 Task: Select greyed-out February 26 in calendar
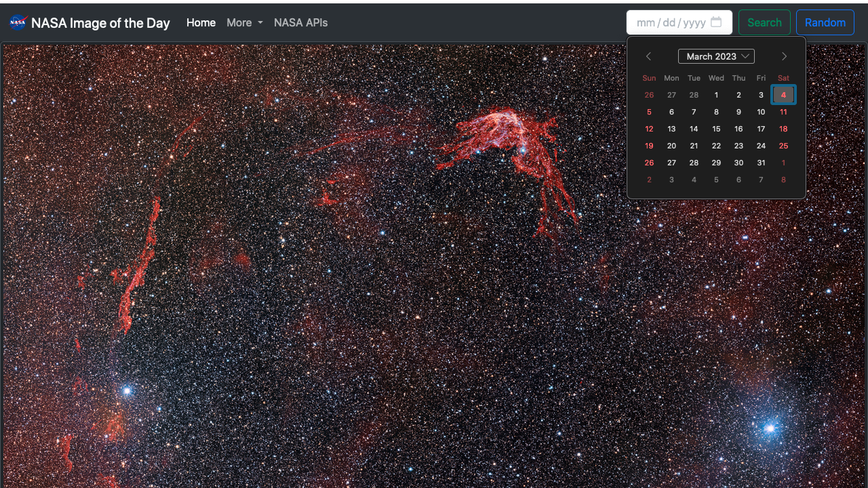tap(649, 95)
